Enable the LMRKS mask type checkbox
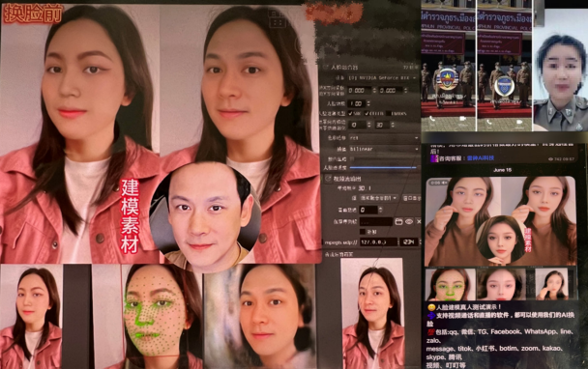Screen dimensions: 588x369 coord(389,114)
